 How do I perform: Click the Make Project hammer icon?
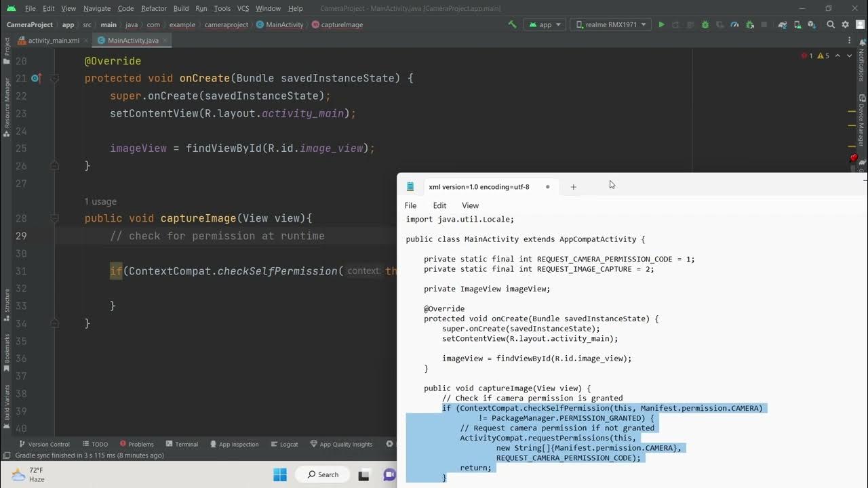coord(513,24)
